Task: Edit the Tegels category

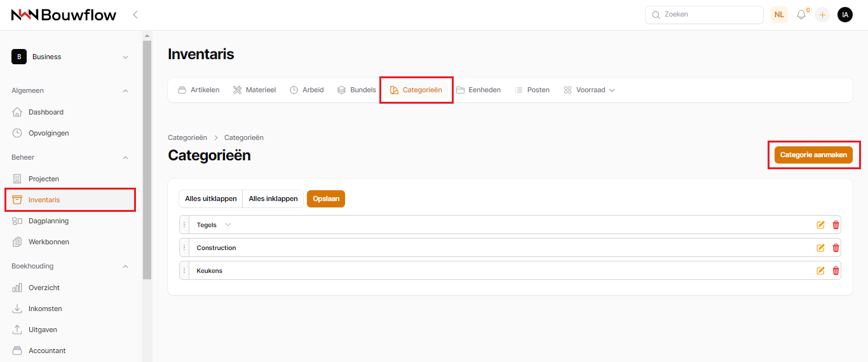Action: click(820, 225)
